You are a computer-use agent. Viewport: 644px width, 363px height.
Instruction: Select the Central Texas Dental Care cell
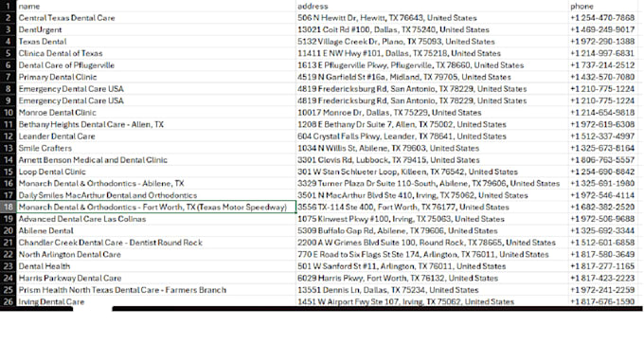coord(155,18)
